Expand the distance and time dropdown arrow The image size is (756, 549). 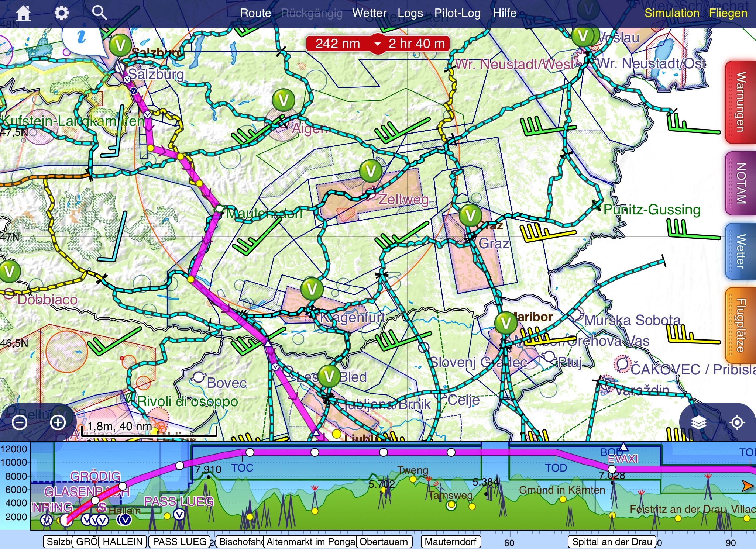377,44
